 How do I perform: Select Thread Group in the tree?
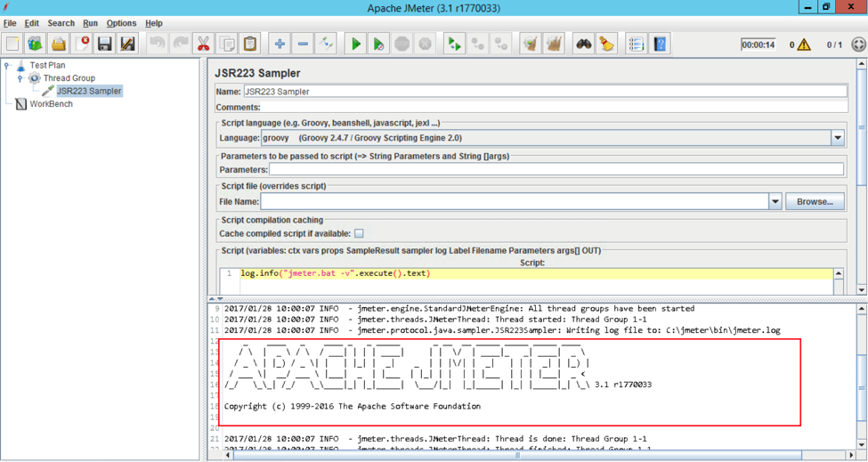click(x=69, y=78)
